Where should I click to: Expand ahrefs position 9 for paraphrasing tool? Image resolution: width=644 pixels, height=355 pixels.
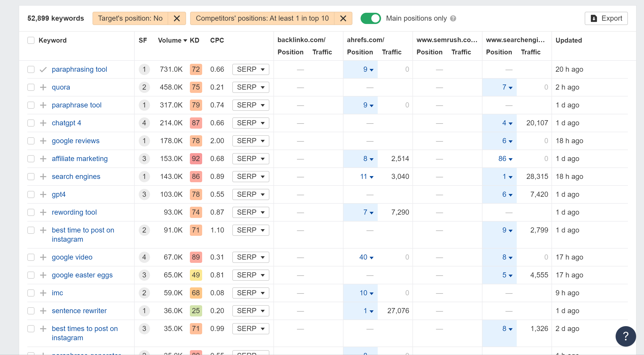point(368,69)
